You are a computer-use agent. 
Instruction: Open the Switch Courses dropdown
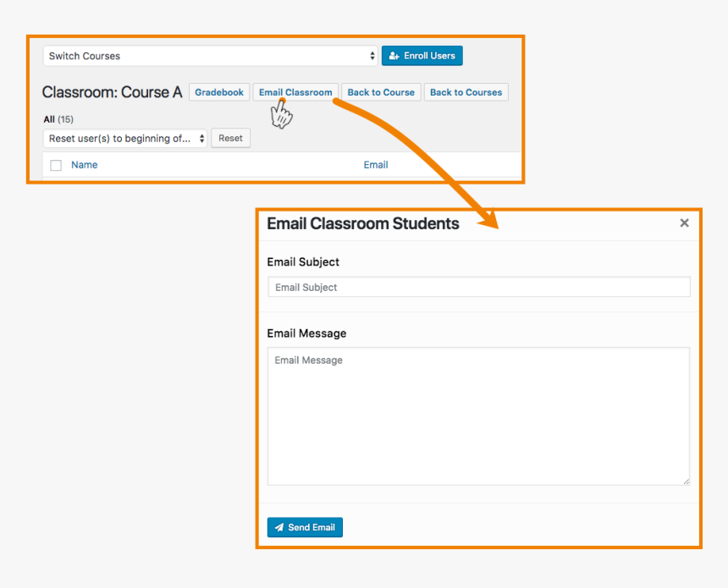point(210,56)
